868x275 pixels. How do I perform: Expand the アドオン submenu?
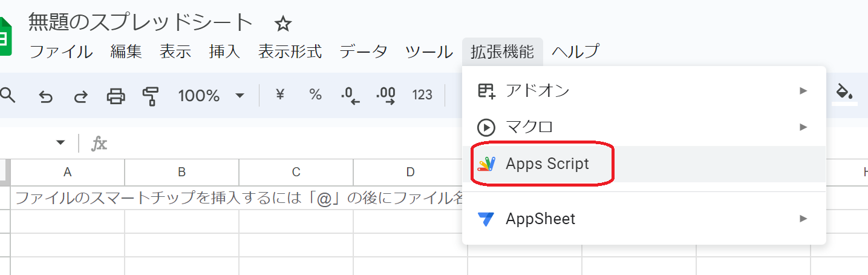644,91
